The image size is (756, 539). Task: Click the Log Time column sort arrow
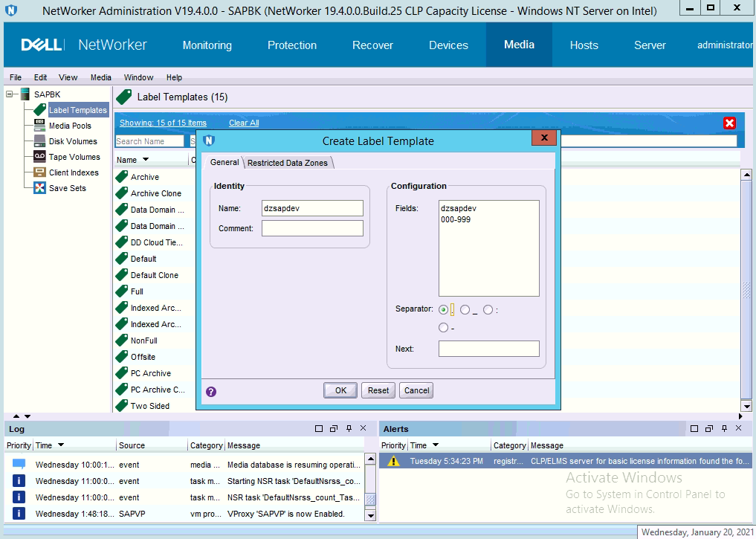[x=61, y=445]
